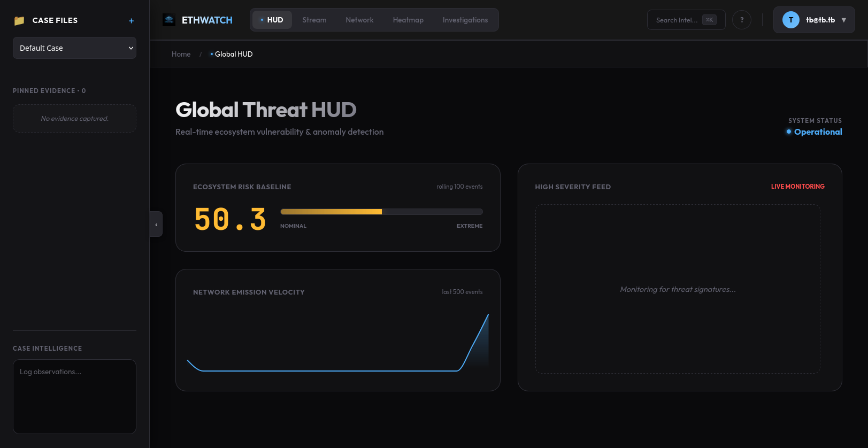
Task: Click the ECOSYSTEM RISK BASELINE heading
Action: [242, 187]
